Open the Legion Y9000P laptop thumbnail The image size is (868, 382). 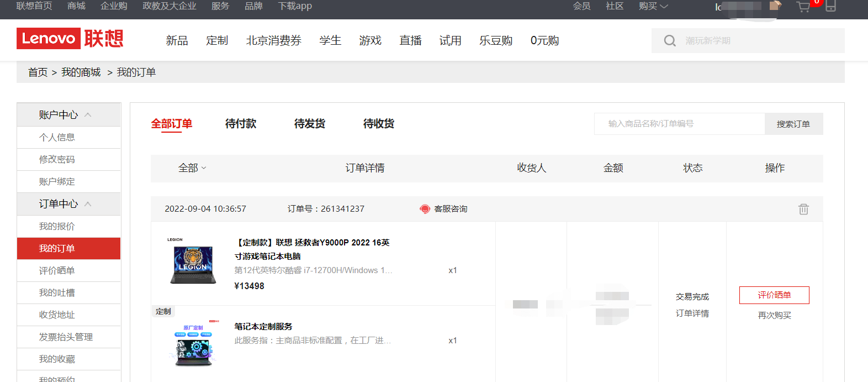(193, 261)
